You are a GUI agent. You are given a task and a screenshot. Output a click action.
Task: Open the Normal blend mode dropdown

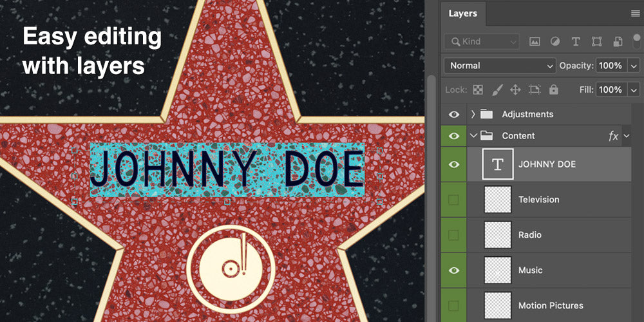pos(500,66)
